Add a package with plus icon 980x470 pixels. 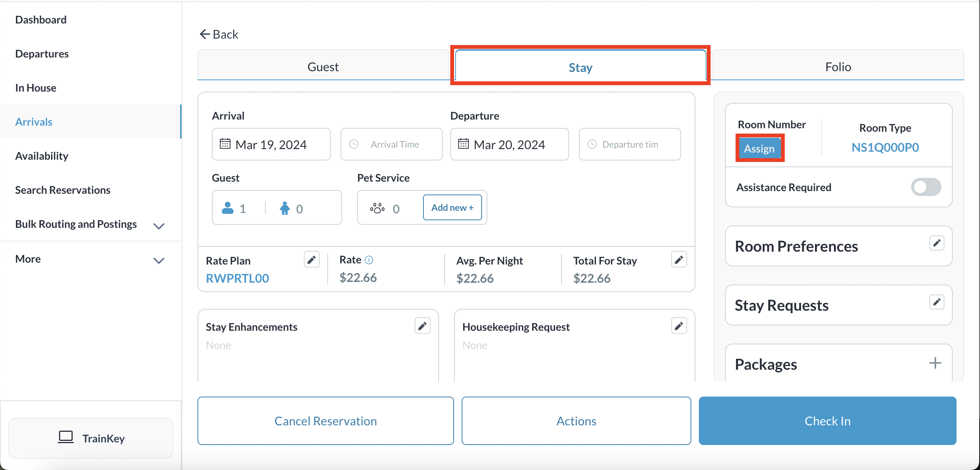(935, 363)
